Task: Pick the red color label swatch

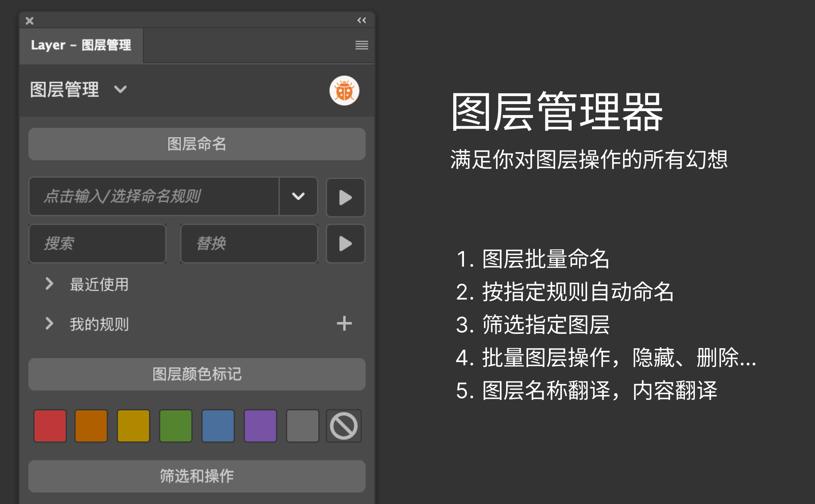Action: (x=50, y=426)
